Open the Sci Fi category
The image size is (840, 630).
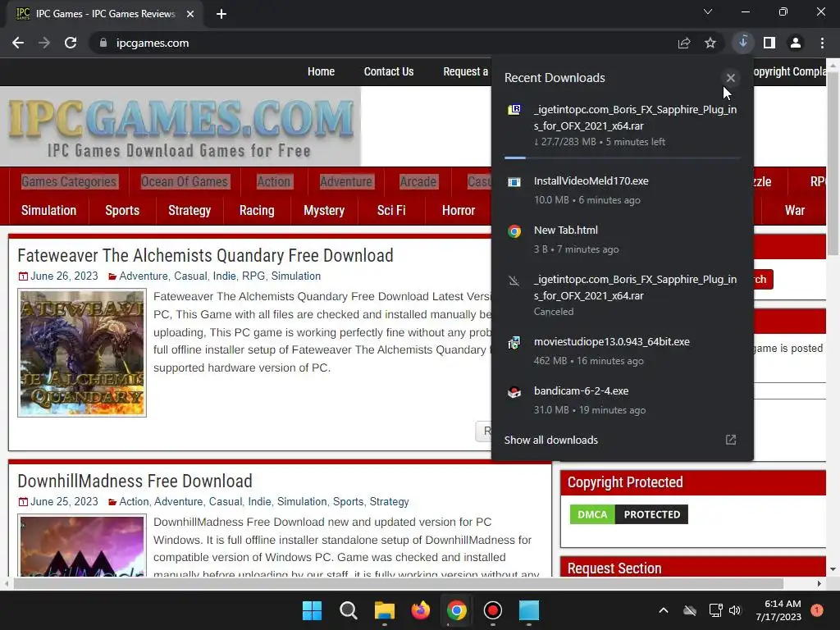391,211
